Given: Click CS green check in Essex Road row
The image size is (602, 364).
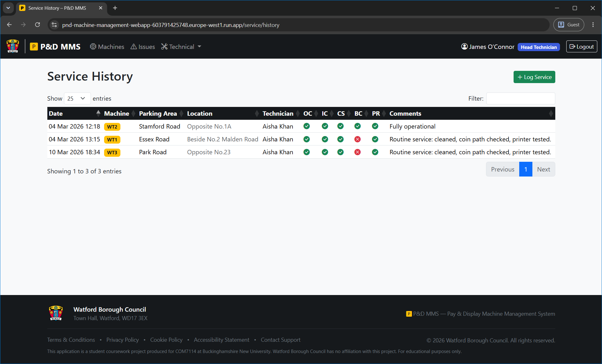Looking at the screenshot, I should click(x=341, y=139).
